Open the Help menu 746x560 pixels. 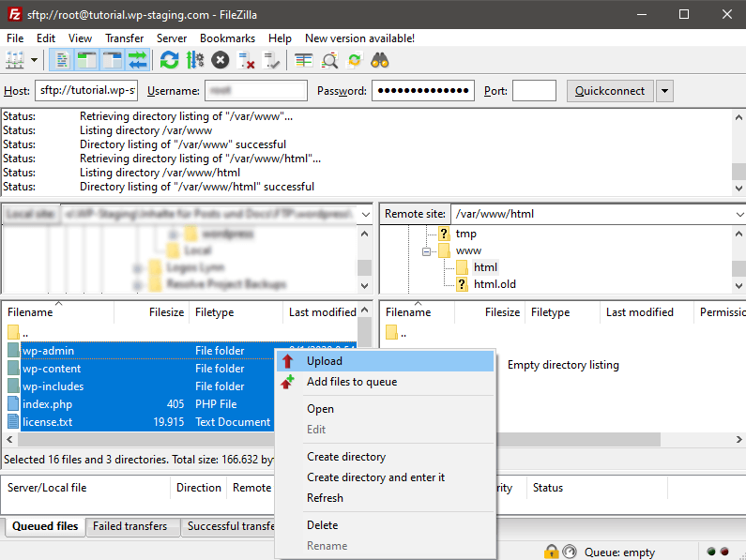coord(280,38)
